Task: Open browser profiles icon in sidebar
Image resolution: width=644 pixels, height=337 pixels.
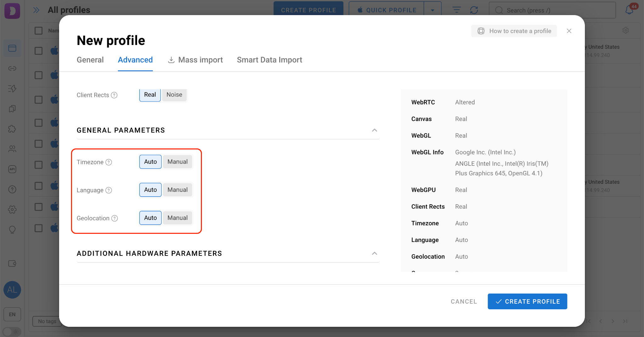Action: [x=12, y=48]
